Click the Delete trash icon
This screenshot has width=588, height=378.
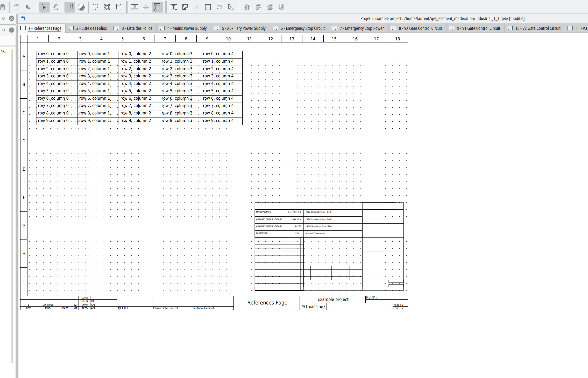17,7
